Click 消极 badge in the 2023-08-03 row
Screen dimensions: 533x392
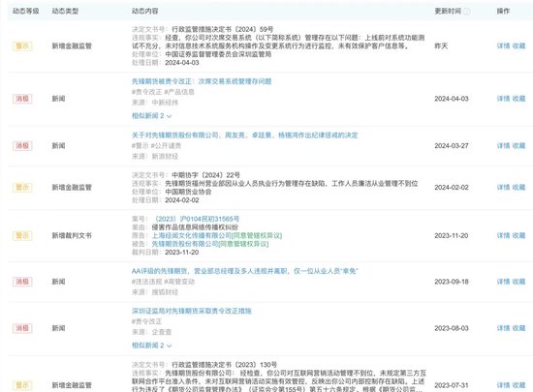pos(22,328)
